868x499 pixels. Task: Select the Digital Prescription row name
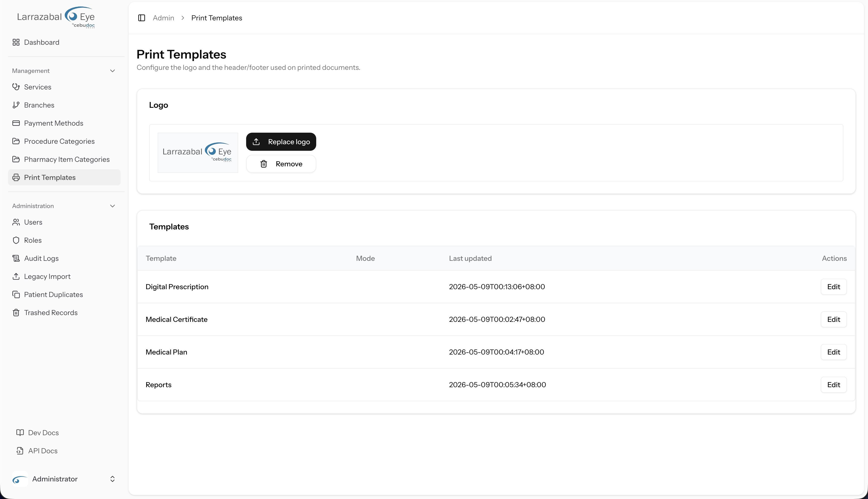point(177,287)
